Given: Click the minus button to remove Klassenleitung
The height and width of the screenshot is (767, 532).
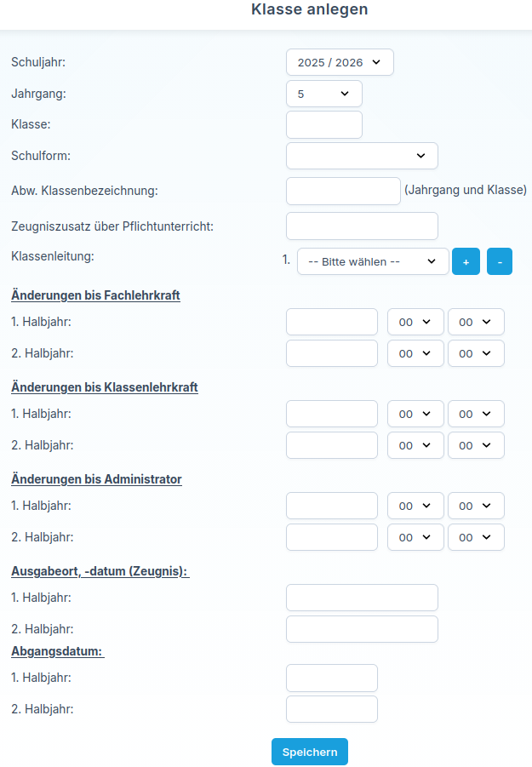Looking at the screenshot, I should click(x=500, y=262).
